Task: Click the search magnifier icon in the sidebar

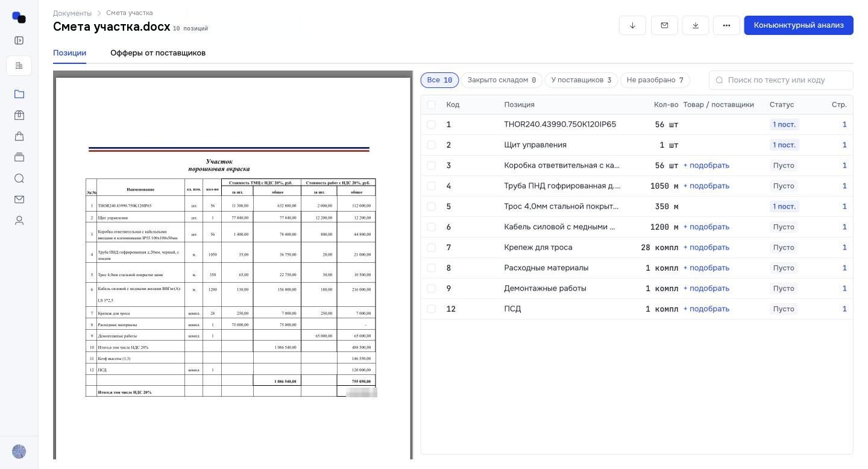Action: [x=19, y=178]
